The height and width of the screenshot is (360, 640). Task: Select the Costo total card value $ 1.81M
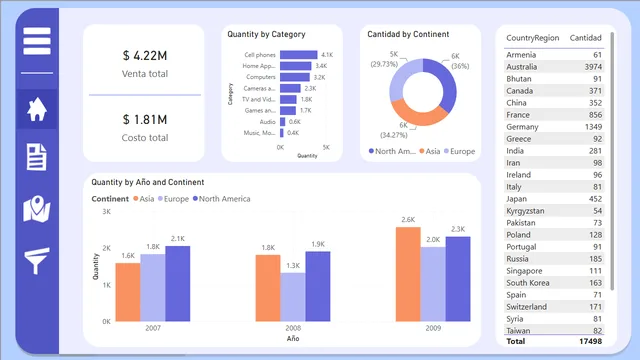(145, 120)
